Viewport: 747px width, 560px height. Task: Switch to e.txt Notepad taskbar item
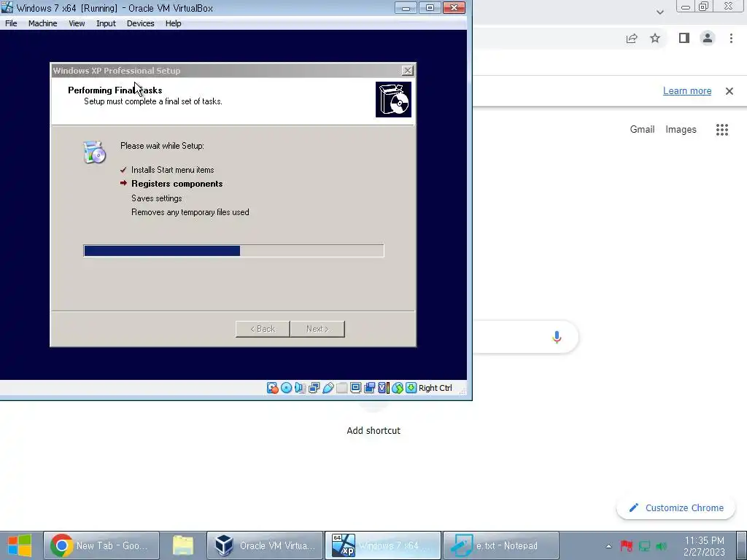pos(500,545)
